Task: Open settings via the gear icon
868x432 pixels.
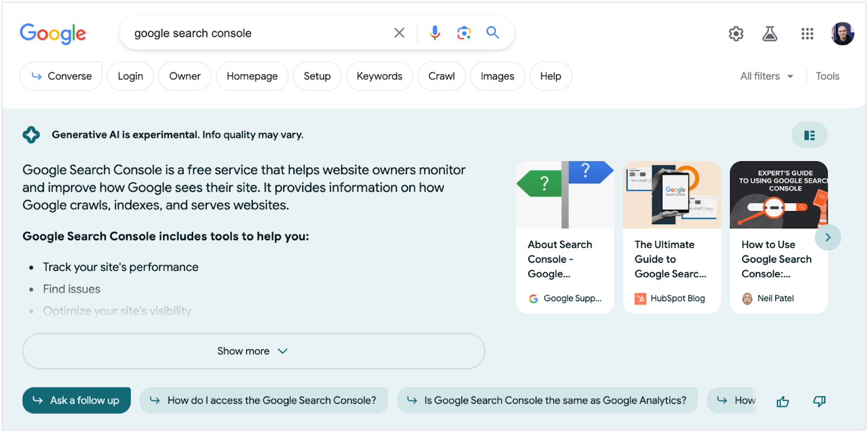Action: pyautogui.click(x=736, y=34)
